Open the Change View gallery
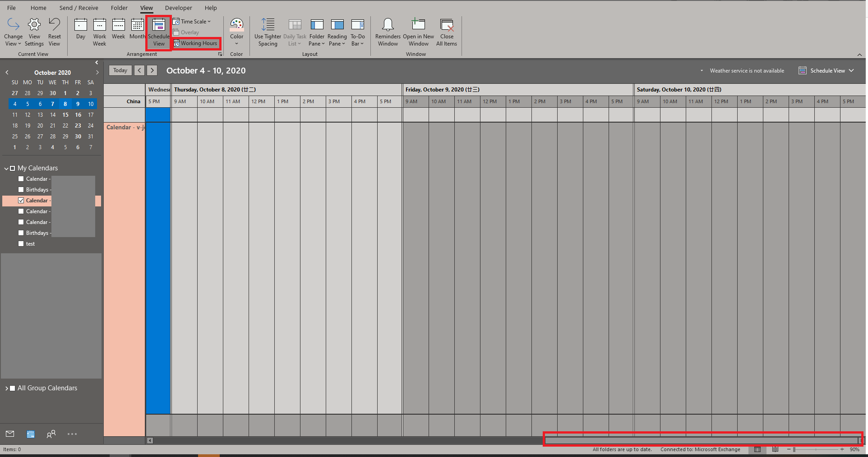This screenshot has height=457, width=868. (x=13, y=32)
